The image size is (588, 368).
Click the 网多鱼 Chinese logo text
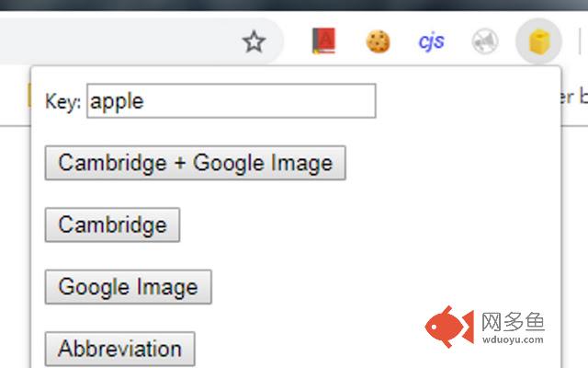click(513, 322)
